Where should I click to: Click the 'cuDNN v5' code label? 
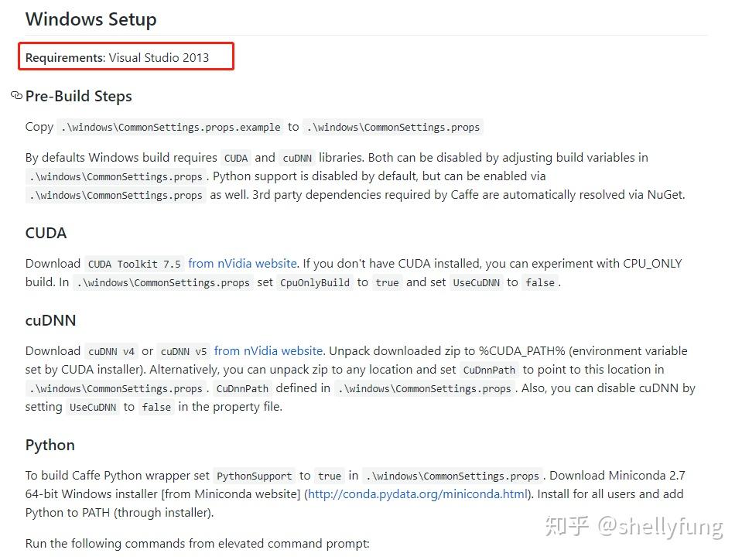pos(183,351)
